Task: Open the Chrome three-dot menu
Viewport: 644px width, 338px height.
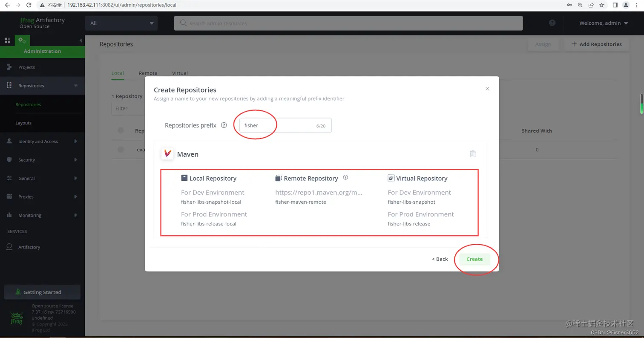Action: pos(637,5)
